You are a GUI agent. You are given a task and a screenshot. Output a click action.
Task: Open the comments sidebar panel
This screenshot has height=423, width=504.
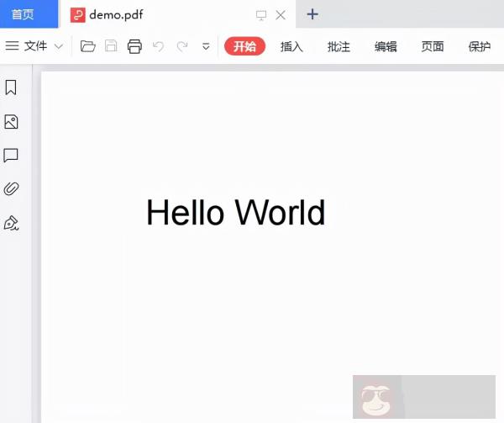pyautogui.click(x=11, y=156)
